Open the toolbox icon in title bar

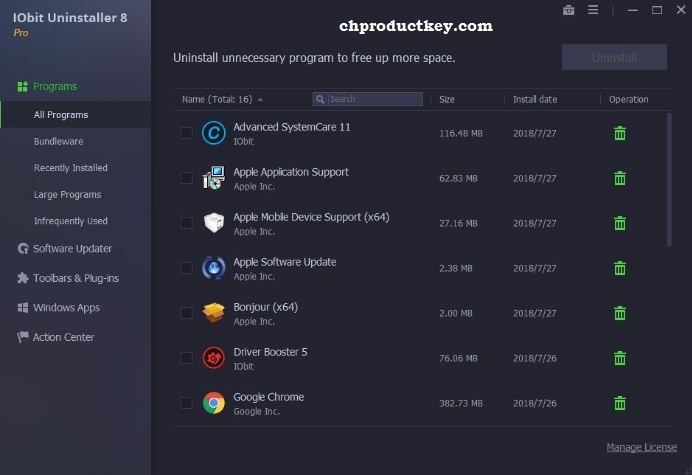tap(568, 10)
